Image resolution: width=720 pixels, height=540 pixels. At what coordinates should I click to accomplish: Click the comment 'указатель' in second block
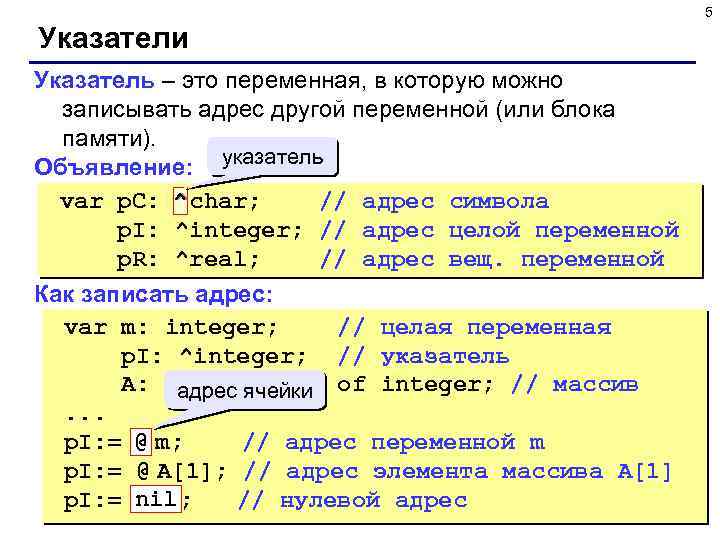(445, 357)
